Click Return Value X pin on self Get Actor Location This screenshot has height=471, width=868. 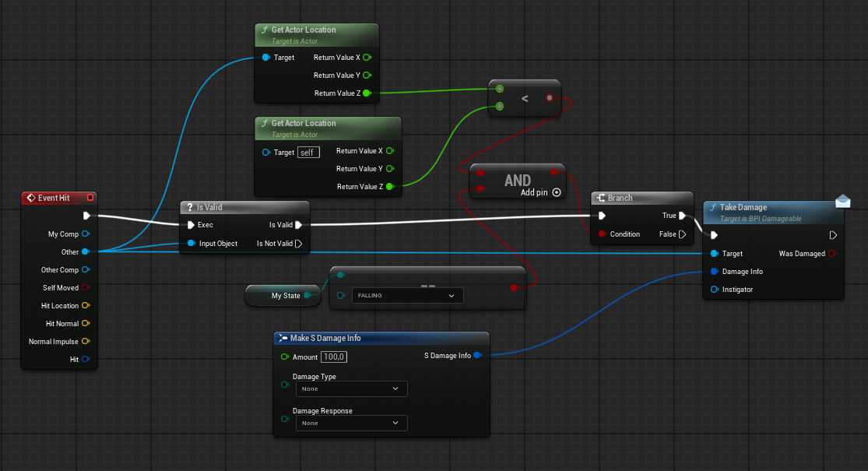click(x=389, y=150)
